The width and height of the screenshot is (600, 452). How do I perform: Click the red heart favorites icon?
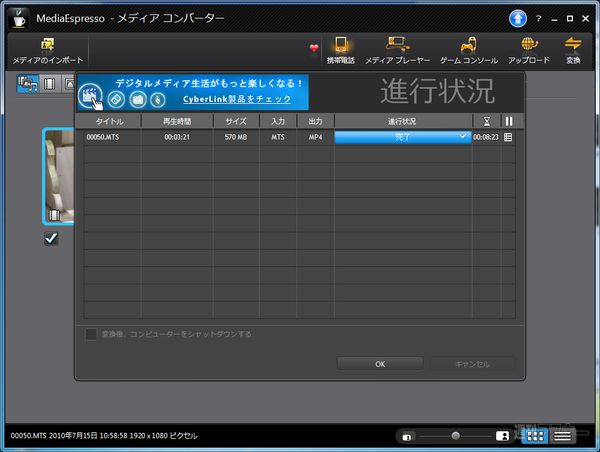coord(313,47)
